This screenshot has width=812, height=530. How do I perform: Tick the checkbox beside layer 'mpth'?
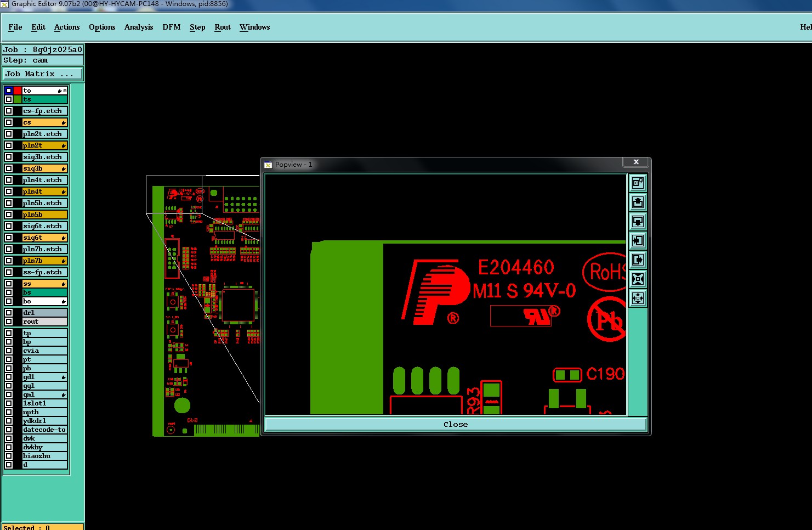point(9,412)
